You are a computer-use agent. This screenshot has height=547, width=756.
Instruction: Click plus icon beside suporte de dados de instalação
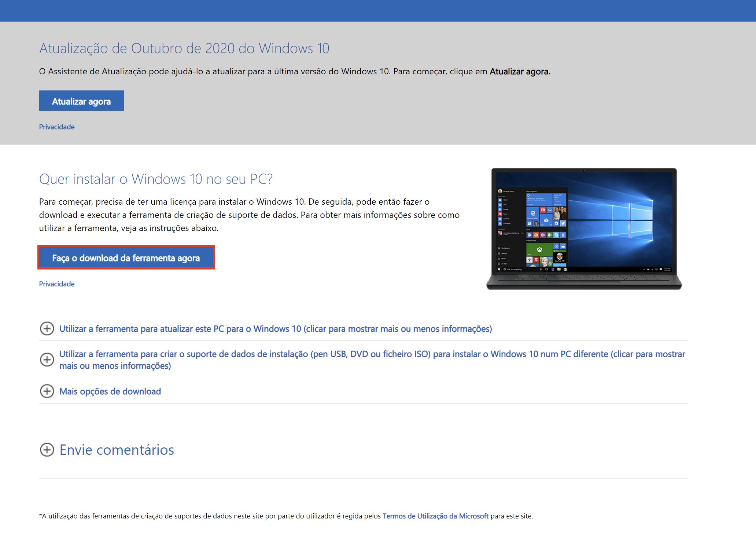(x=47, y=360)
